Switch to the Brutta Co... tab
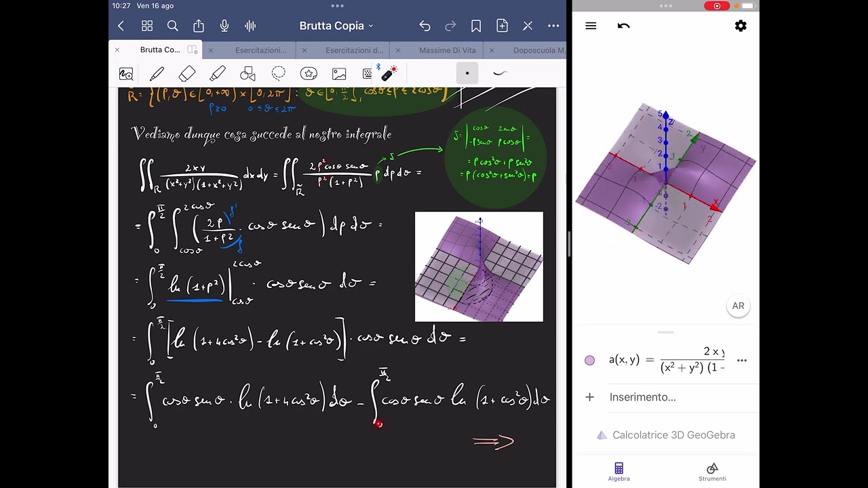Screen dimensions: 868x488 pyautogui.click(x=160, y=50)
